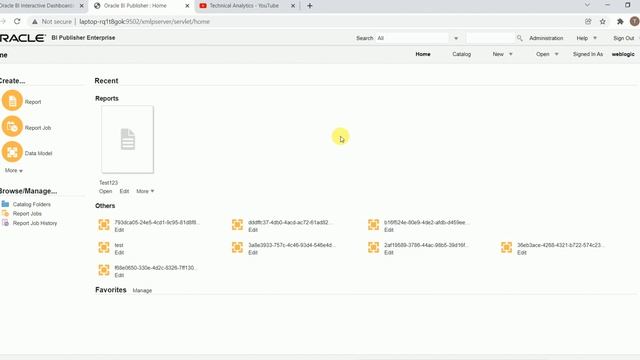Screen dimensions: 640x360
Task: Go to the Catalog tab
Action: [462, 54]
